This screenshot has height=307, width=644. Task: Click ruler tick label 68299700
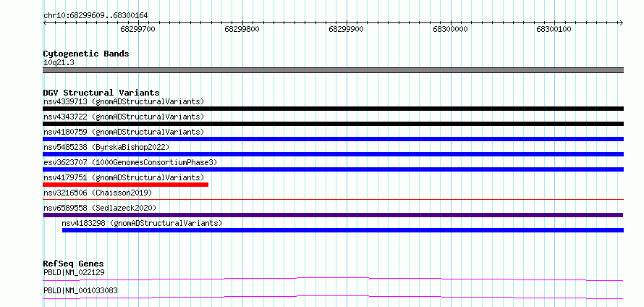tap(138, 30)
